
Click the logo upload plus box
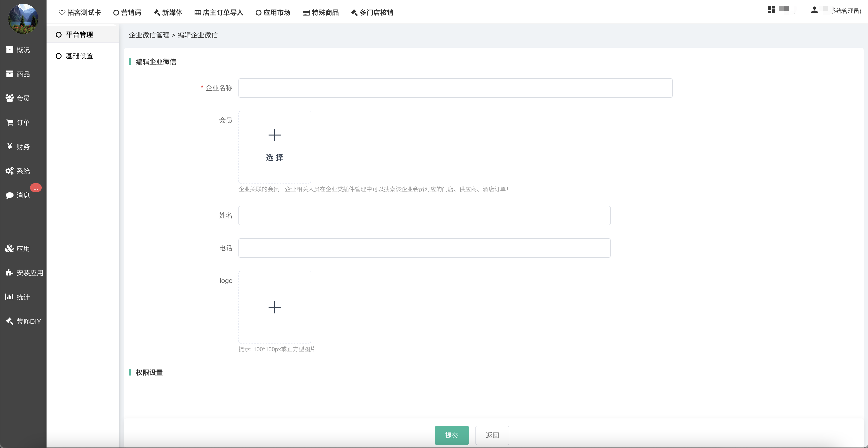[275, 307]
